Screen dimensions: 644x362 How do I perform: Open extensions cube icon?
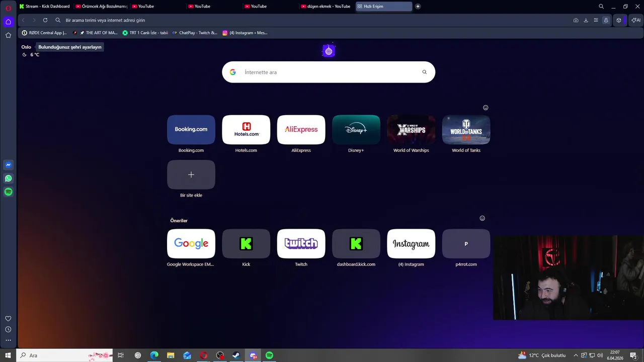click(x=619, y=20)
